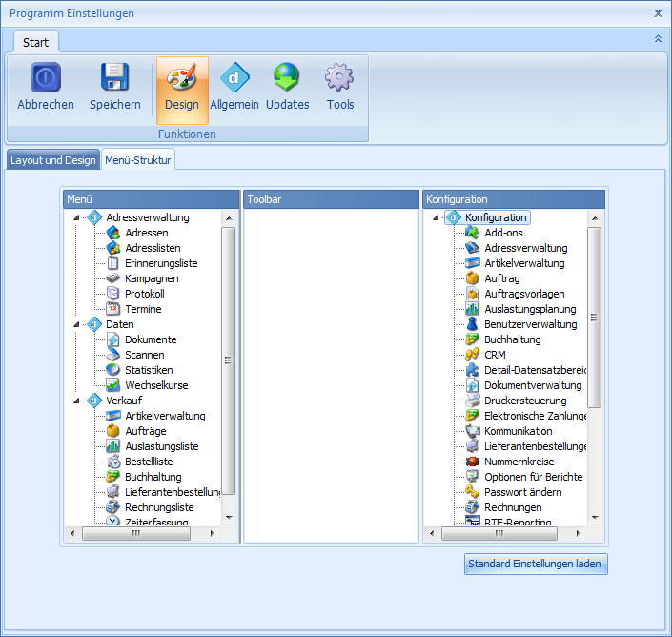
Task: Collapse the Adressverwaltung tree node
Action: pos(75,217)
